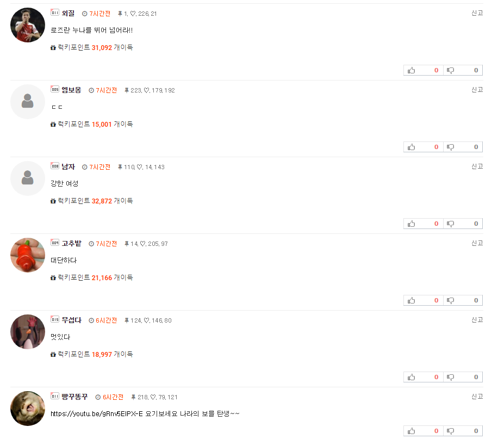Click the level badge beside 빵꾸똥꾸
The image size is (504, 439).
(x=55, y=396)
